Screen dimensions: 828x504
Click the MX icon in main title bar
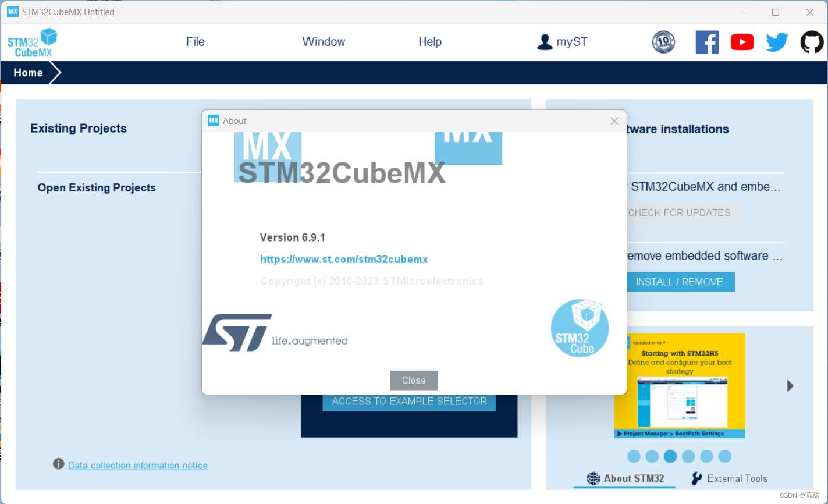(12, 12)
